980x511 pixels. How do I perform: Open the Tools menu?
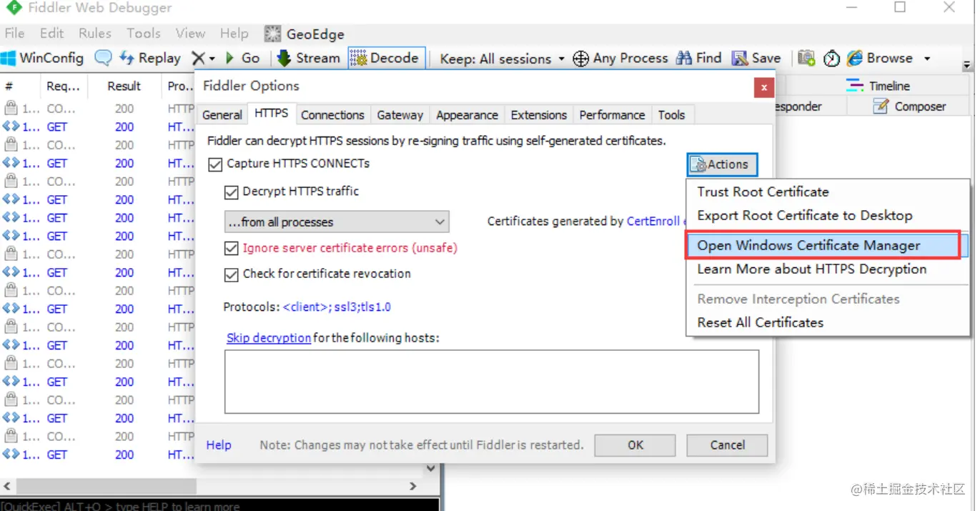[144, 33]
